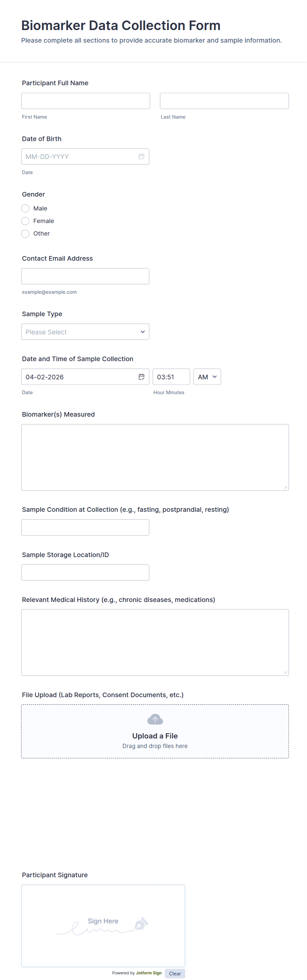Choose the Other gender option
The width and height of the screenshot is (307, 980).
click(x=25, y=234)
